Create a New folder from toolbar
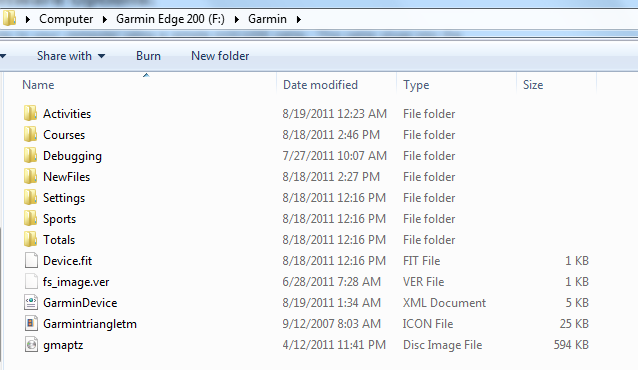The height and width of the screenshot is (370, 638). click(220, 56)
